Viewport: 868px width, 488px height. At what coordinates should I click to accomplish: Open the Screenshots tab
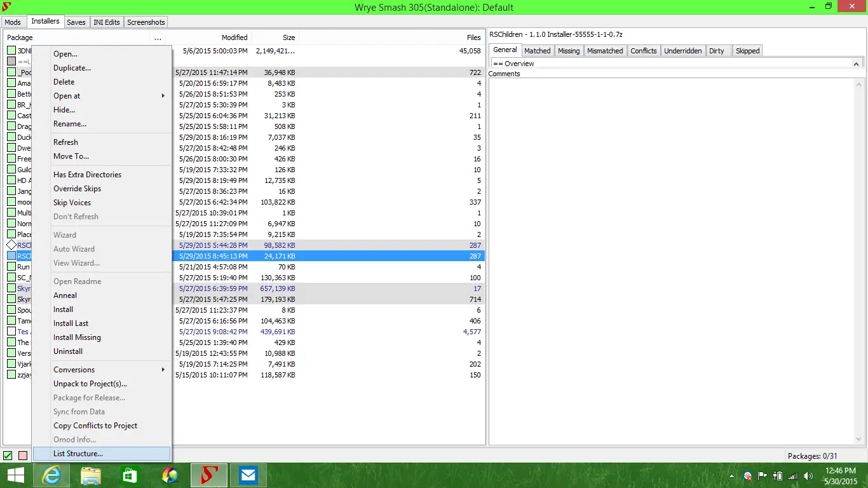click(x=146, y=22)
